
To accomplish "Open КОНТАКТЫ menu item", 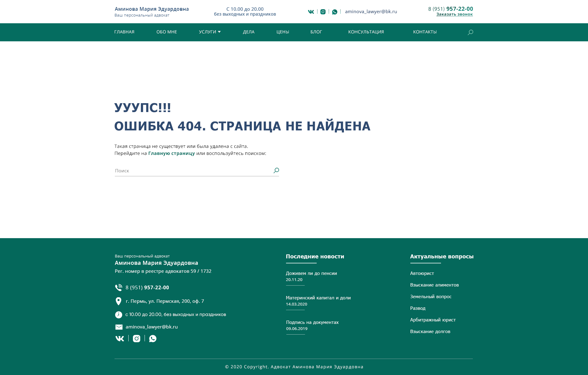I will coord(425,32).
